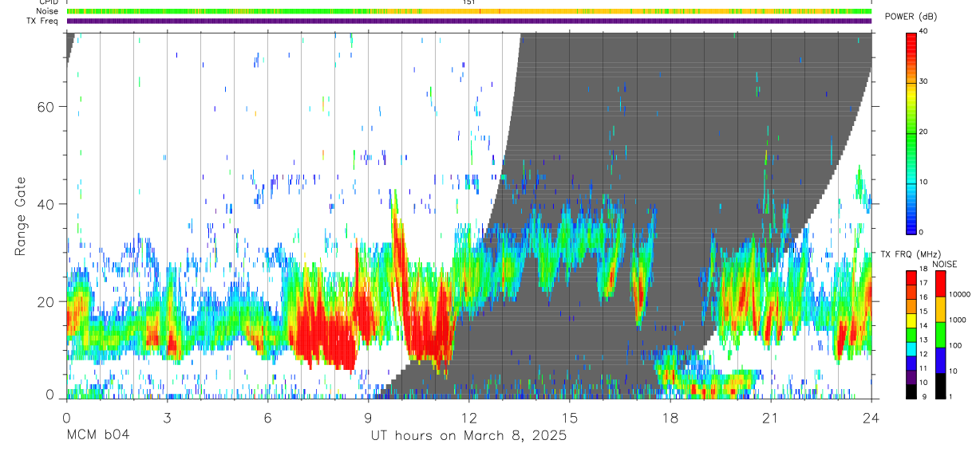Click the TX FRQ (MHz) color scale

pyautogui.click(x=911, y=334)
